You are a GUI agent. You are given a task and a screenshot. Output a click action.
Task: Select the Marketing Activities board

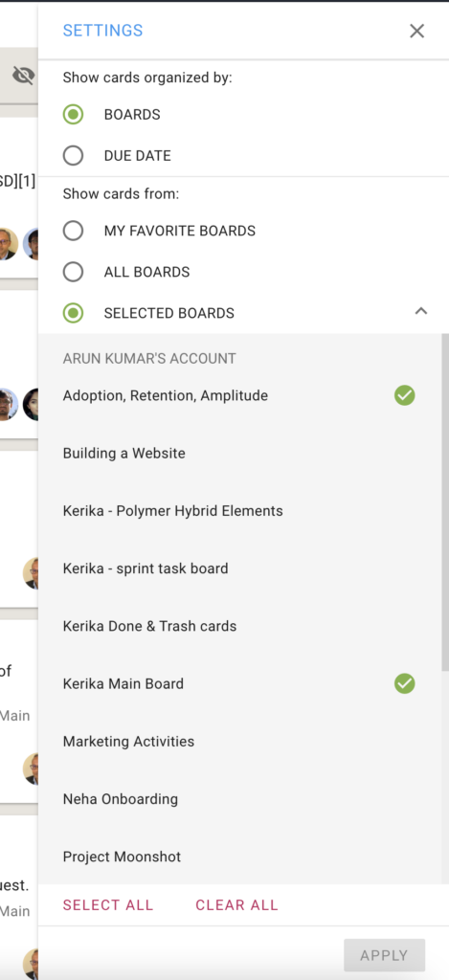pyautogui.click(x=239, y=742)
